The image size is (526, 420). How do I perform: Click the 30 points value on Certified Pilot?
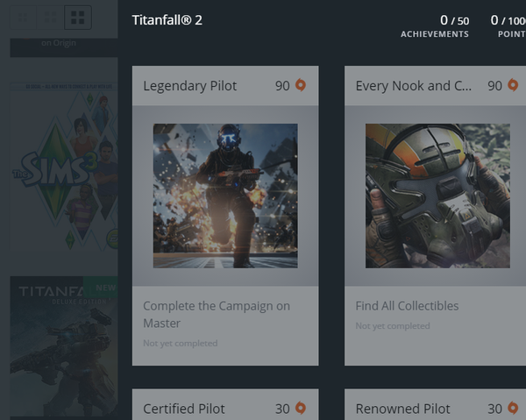tap(282, 409)
